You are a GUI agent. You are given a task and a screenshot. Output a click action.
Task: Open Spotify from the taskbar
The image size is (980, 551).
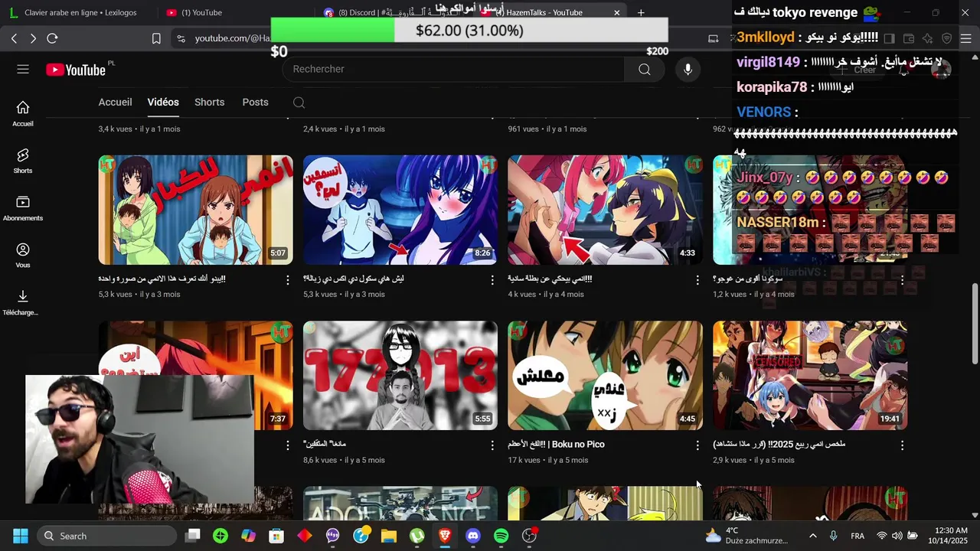(x=501, y=536)
